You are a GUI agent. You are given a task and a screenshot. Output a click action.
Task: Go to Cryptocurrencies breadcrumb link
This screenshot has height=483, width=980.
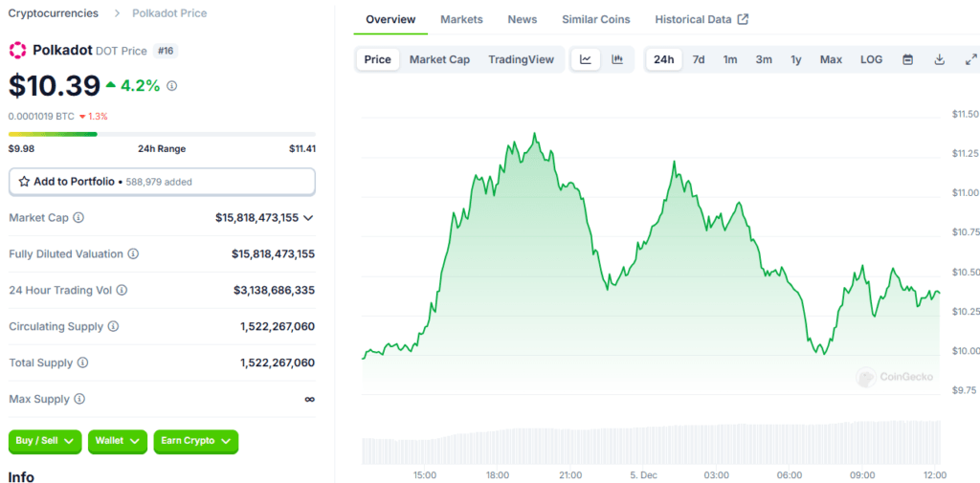[x=54, y=13]
